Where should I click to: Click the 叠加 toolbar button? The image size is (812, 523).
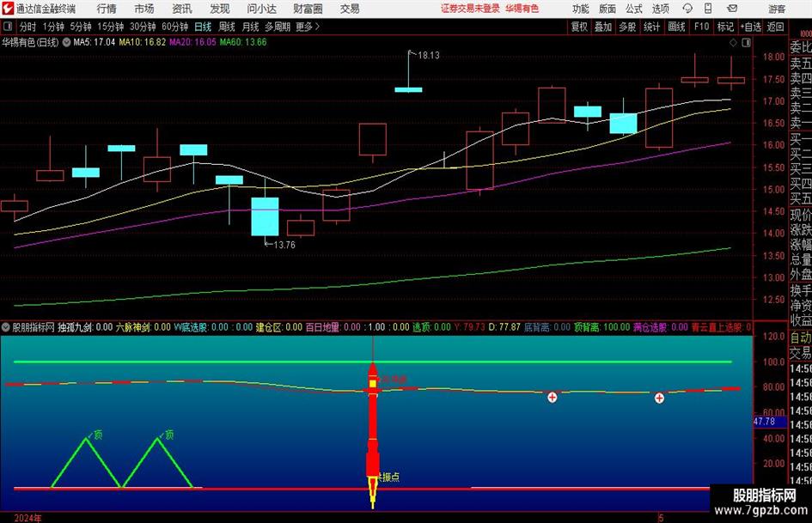click(603, 27)
